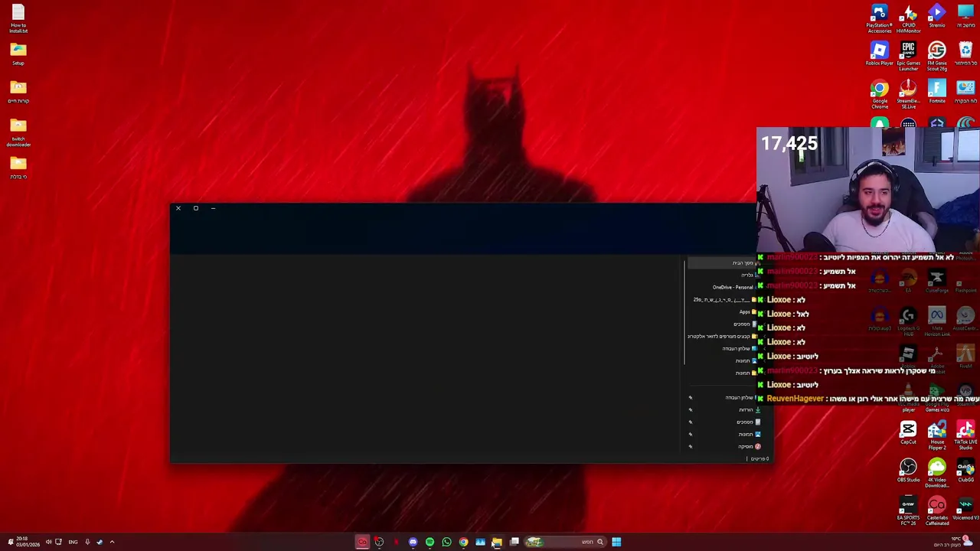Launch Epic Games Launcher icon
This screenshot has height=551, width=980.
tap(908, 57)
